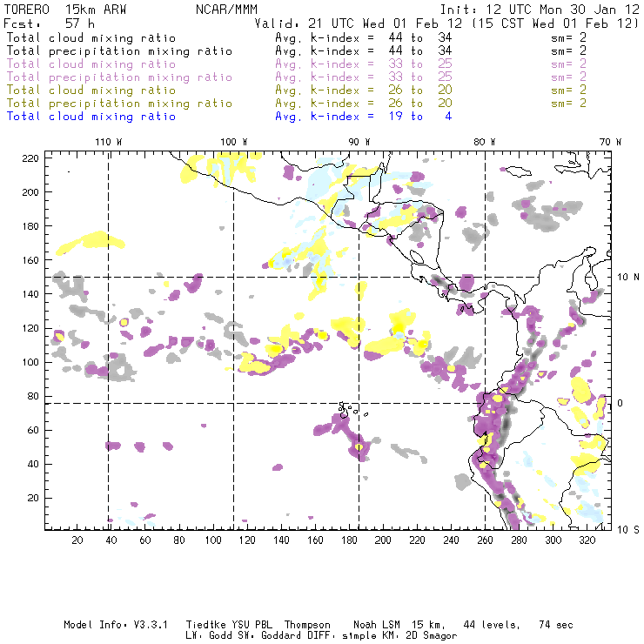Click horizontal axis tick label 320

[587, 540]
